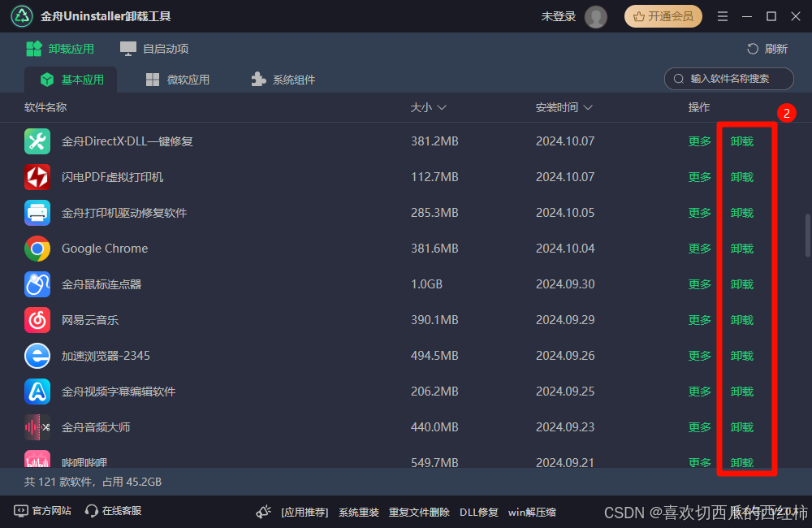Click the search magnifier icon
Viewport: 812px width, 528px height.
pos(678,79)
